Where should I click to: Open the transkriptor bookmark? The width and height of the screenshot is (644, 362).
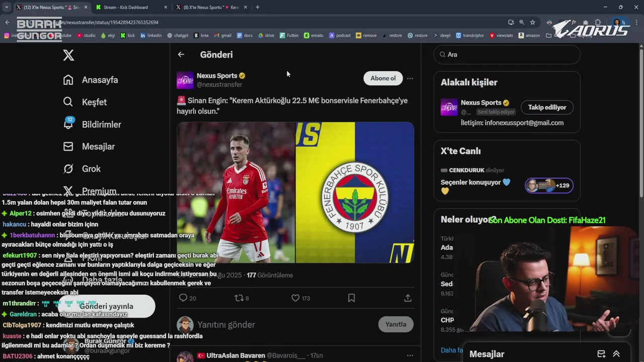click(469, 36)
